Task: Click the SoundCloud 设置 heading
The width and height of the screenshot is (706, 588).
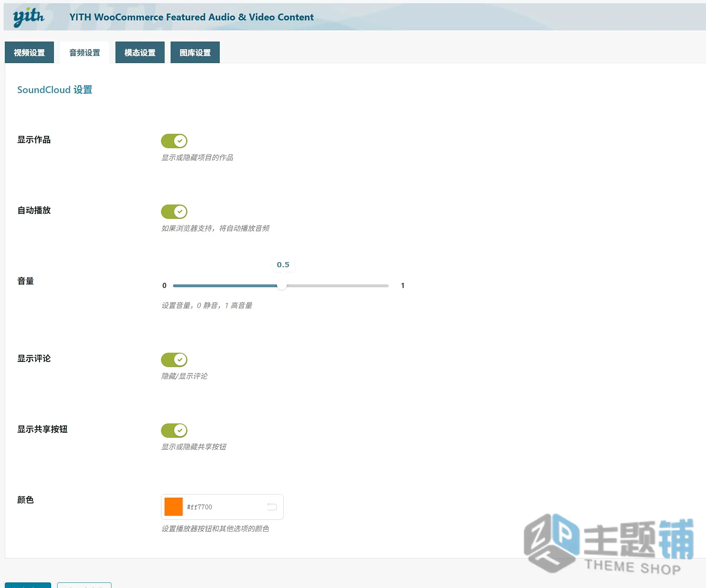Action: (x=55, y=90)
